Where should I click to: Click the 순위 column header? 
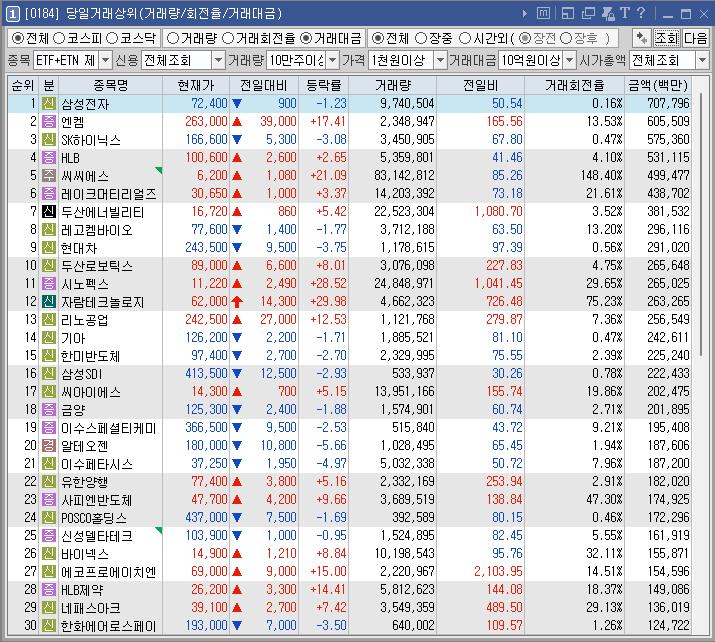point(23,85)
